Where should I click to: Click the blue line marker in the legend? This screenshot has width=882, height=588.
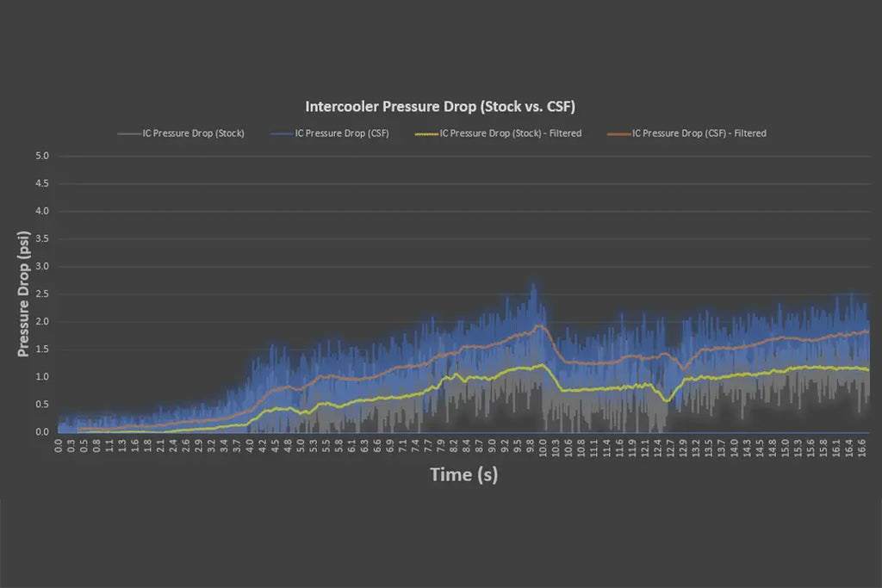pyautogui.click(x=280, y=134)
